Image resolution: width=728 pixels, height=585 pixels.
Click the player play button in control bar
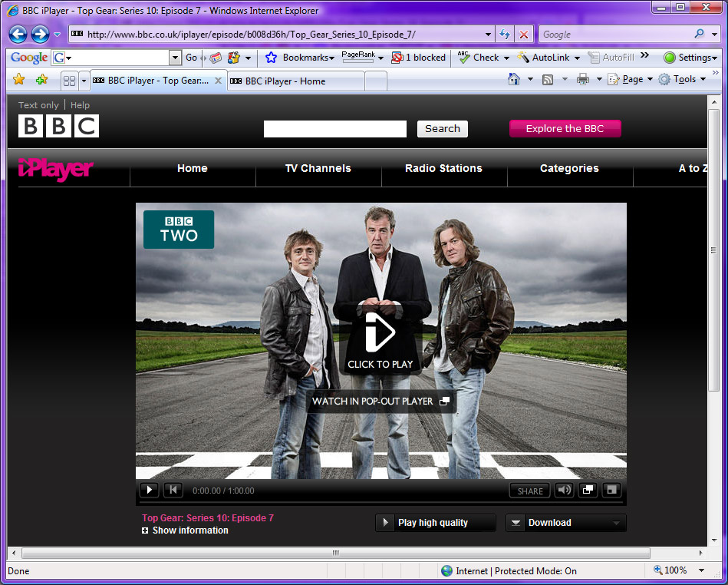point(150,491)
